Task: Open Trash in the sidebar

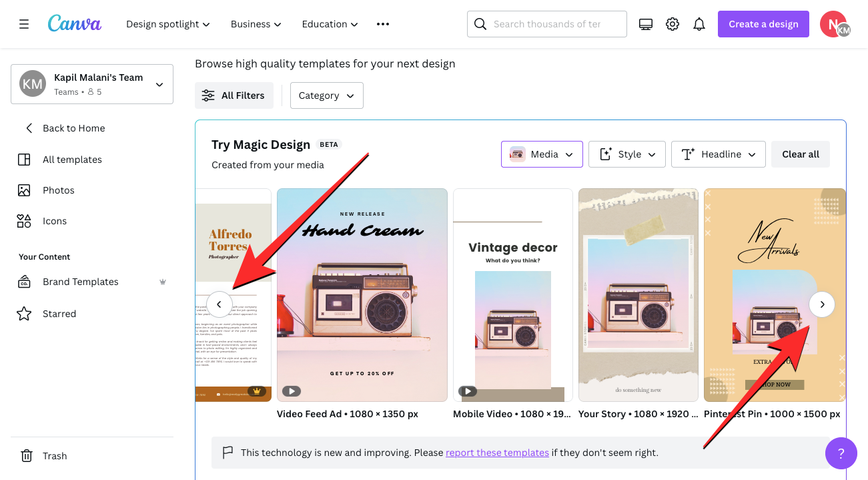Action: click(x=55, y=456)
